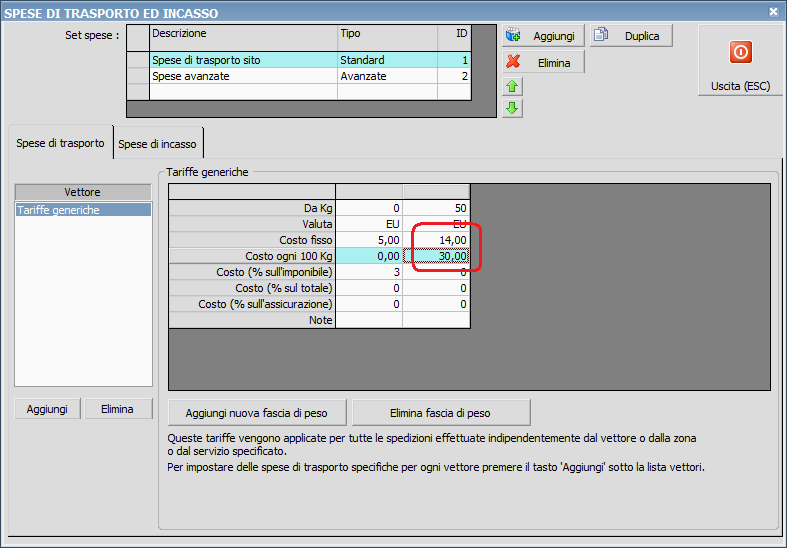Click the Tipo column header
Viewport: 787px width, 548px height.
click(x=387, y=38)
